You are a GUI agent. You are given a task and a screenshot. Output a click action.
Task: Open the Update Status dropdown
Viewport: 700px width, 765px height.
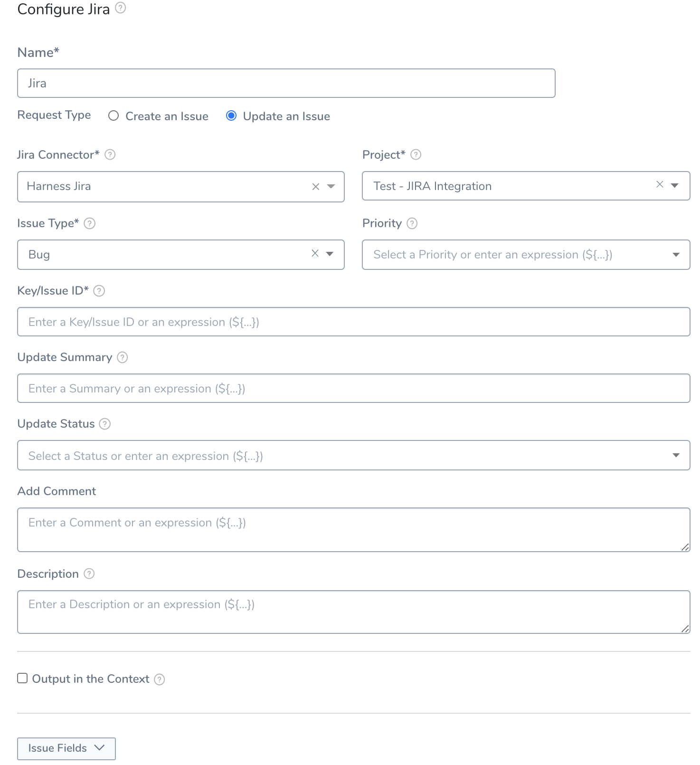676,455
